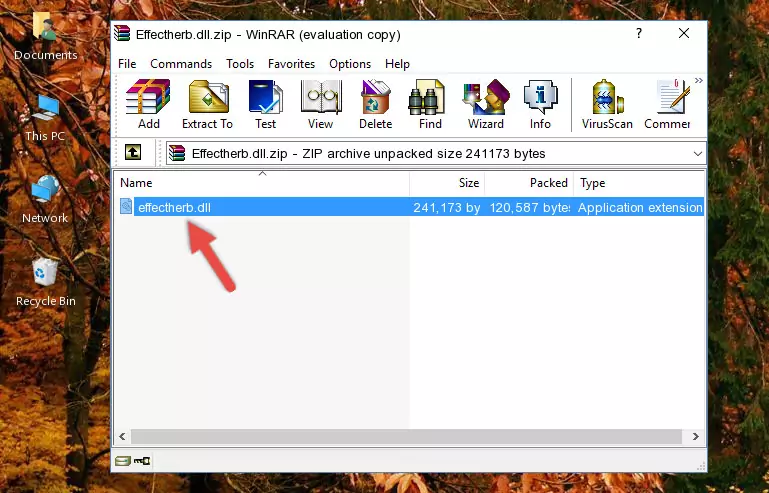Select the This PC desktop icon

point(45,118)
